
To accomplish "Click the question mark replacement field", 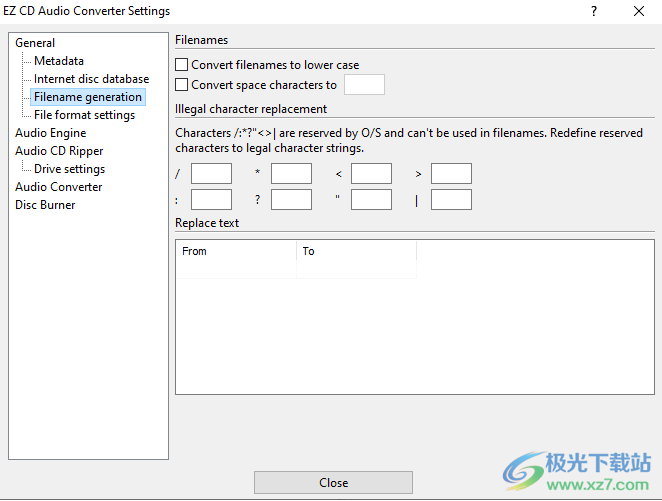I will 291,200.
